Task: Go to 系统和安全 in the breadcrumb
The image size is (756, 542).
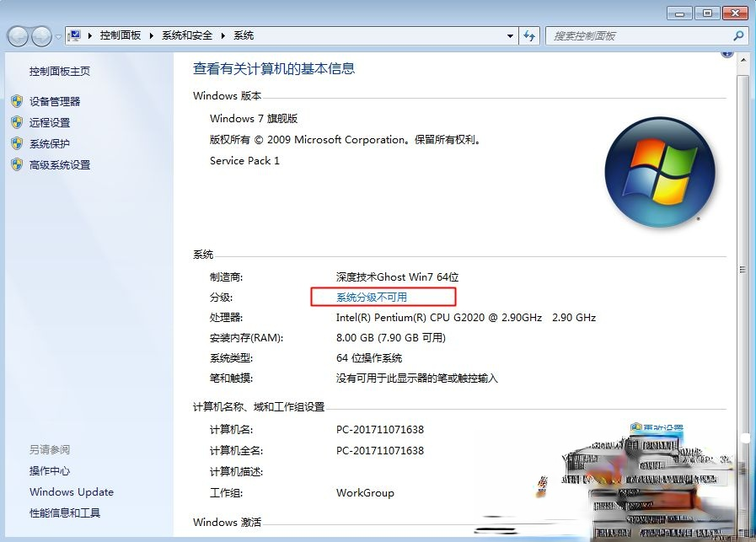Action: (x=189, y=35)
